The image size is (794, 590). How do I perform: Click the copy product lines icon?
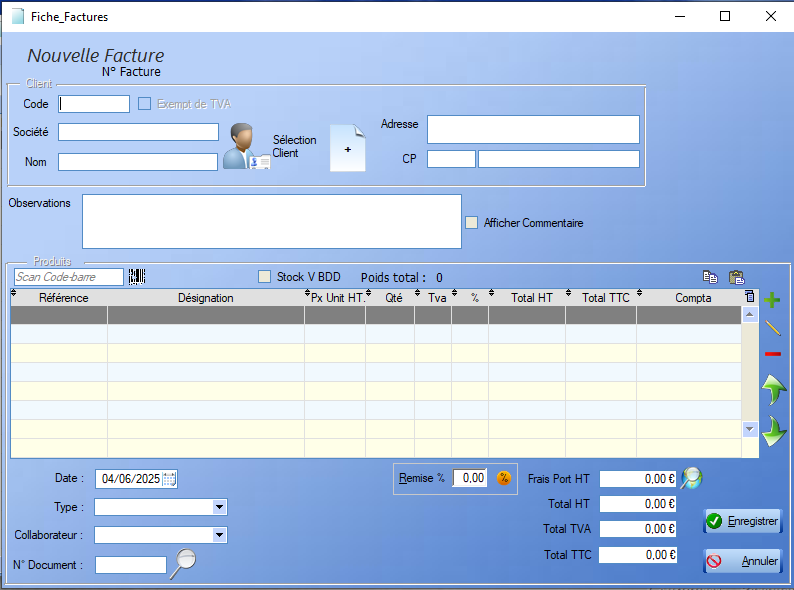click(x=710, y=277)
